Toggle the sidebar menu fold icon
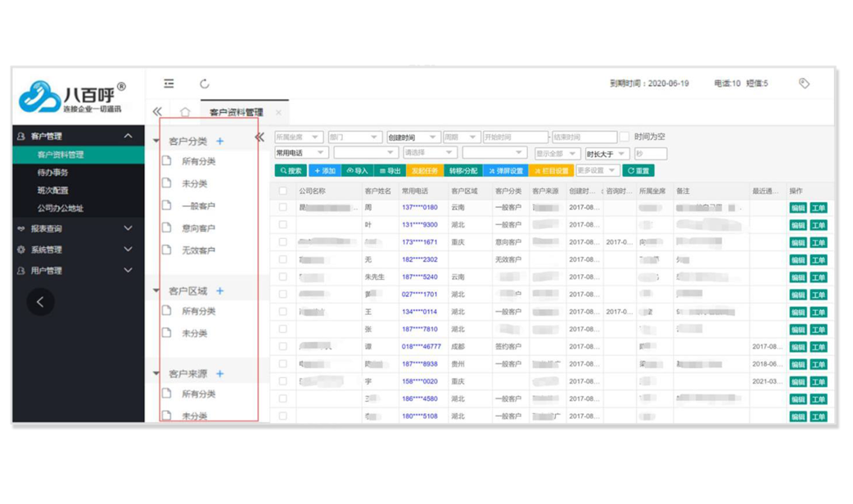This screenshot has height=504, width=853. pos(169,83)
